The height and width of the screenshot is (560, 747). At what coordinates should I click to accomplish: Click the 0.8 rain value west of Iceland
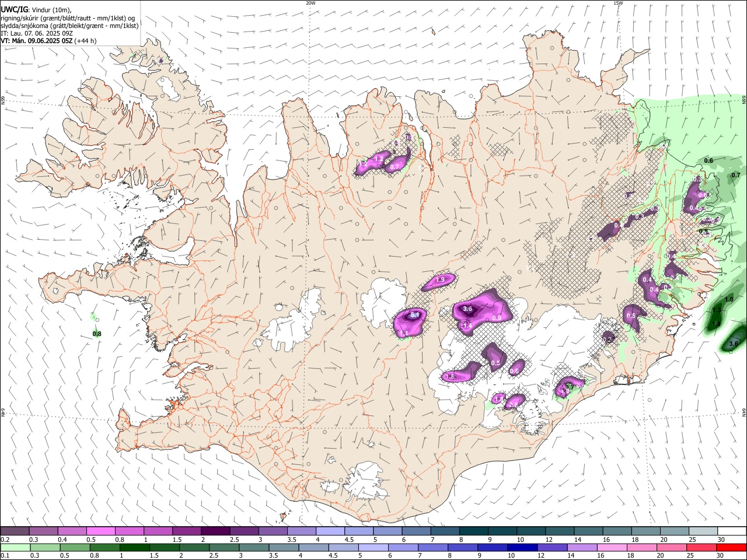(97, 334)
